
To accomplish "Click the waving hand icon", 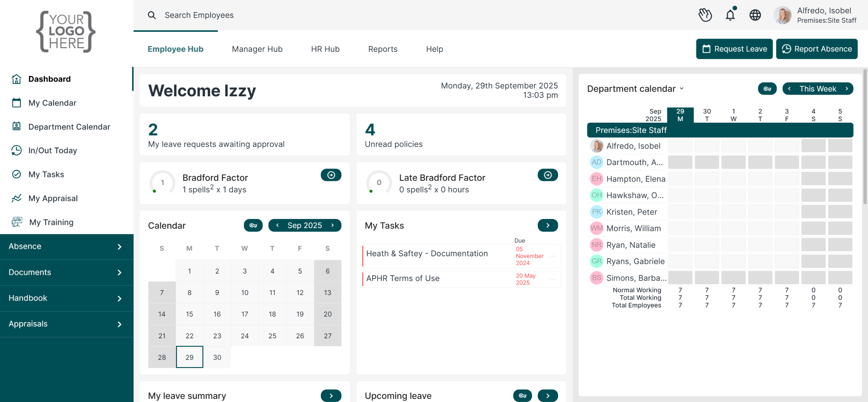I will tap(705, 15).
